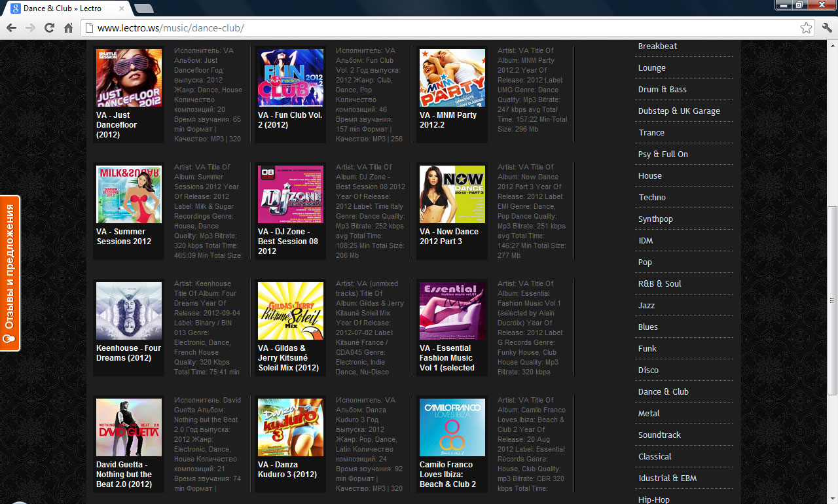Open the Now Dance 2012 cover image
The height and width of the screenshot is (504, 838).
pyautogui.click(x=452, y=194)
